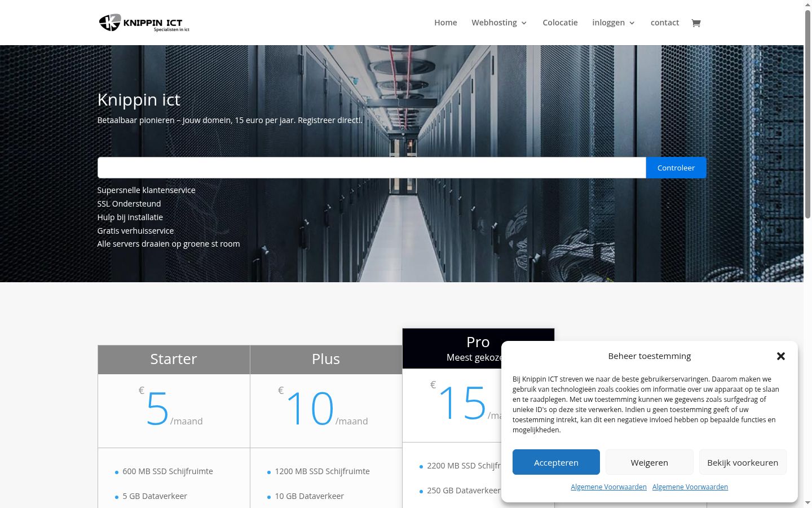The height and width of the screenshot is (508, 812).
Task: Click the Controleer button
Action: pyautogui.click(x=676, y=168)
